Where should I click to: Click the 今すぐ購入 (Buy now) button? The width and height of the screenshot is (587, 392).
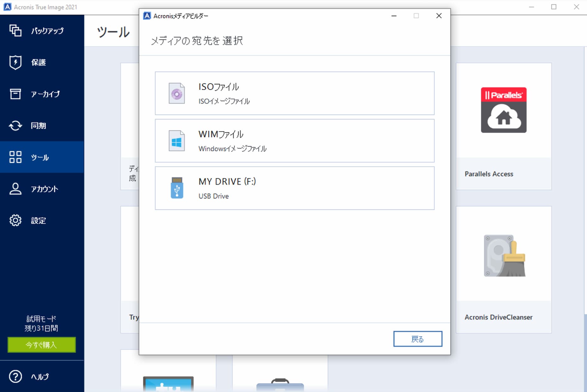click(41, 345)
